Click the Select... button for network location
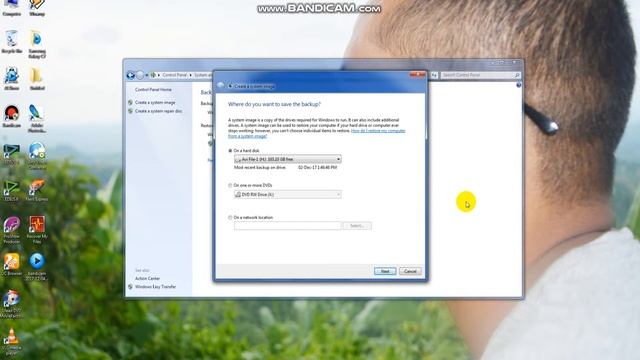The height and width of the screenshot is (360, 640). 357,226
